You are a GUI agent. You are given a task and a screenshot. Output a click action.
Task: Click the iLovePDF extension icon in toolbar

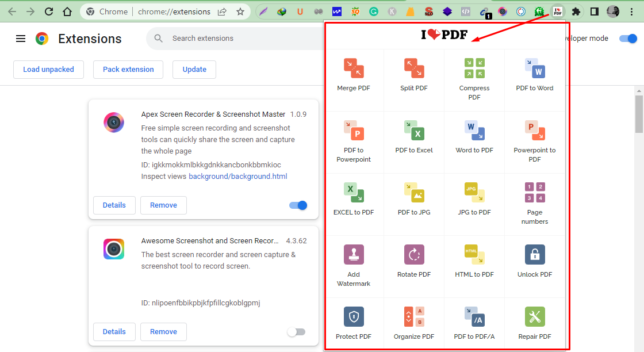tap(557, 12)
